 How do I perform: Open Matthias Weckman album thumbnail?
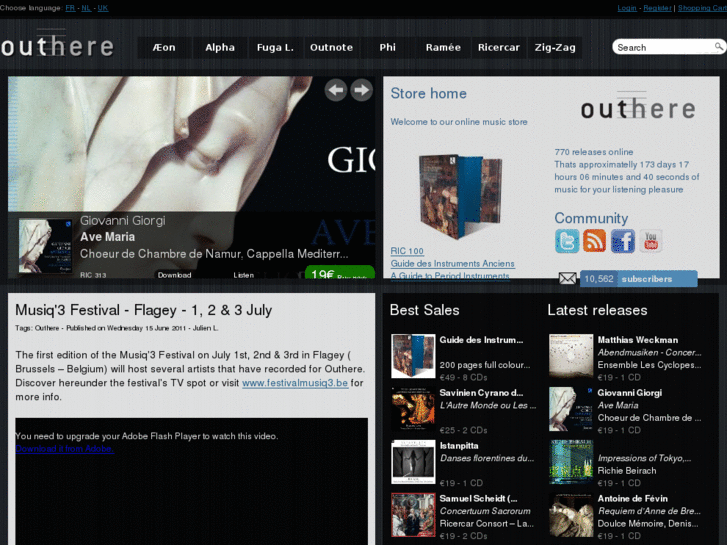pyautogui.click(x=571, y=356)
